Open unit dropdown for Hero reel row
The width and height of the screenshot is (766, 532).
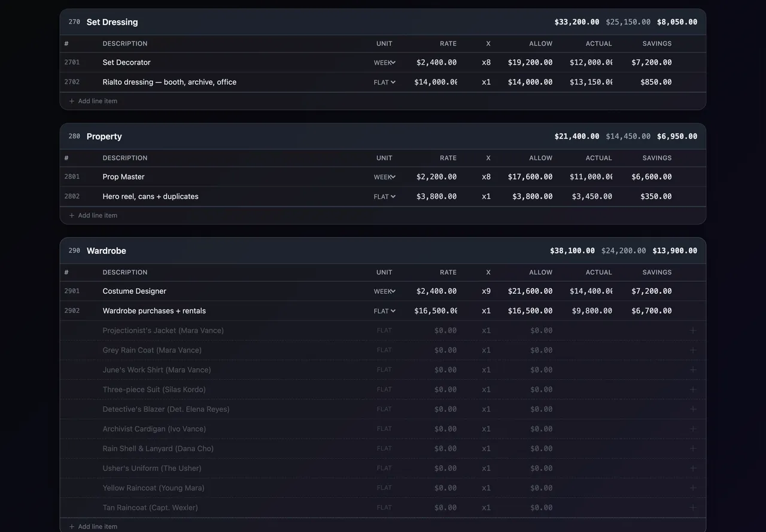tap(384, 196)
